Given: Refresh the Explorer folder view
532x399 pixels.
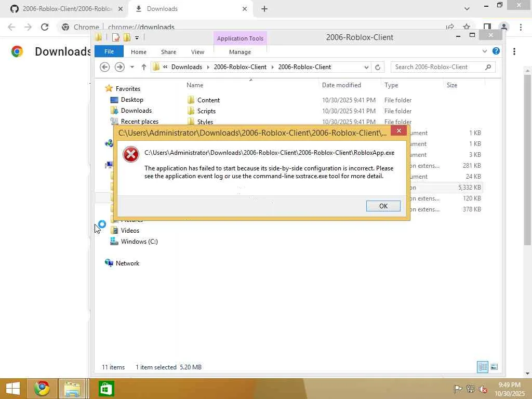Looking at the screenshot, I should coord(377,67).
